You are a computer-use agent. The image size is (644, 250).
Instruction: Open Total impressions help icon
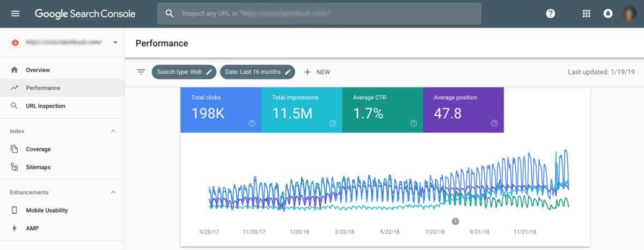click(x=332, y=123)
